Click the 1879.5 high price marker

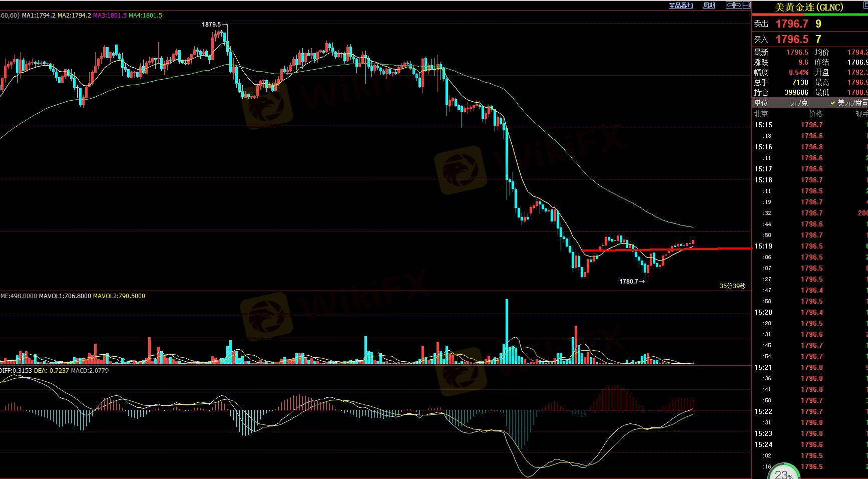pos(211,24)
